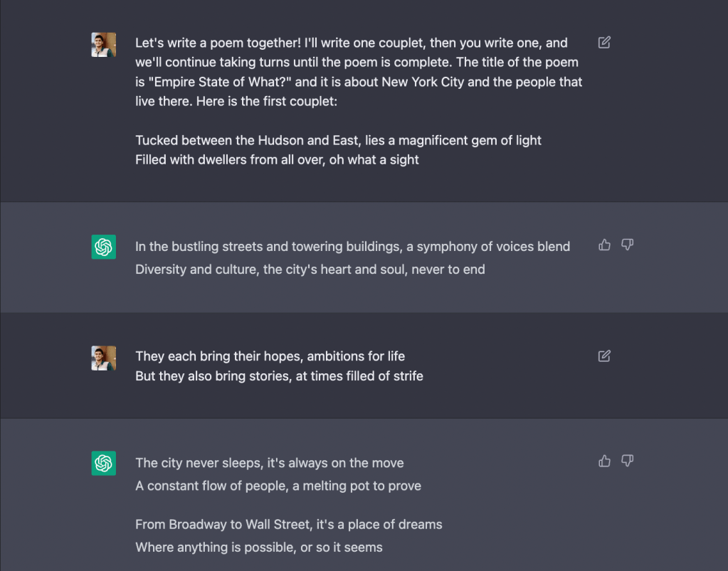
Task: Click the text "But they also bring stories"
Action: point(279,375)
